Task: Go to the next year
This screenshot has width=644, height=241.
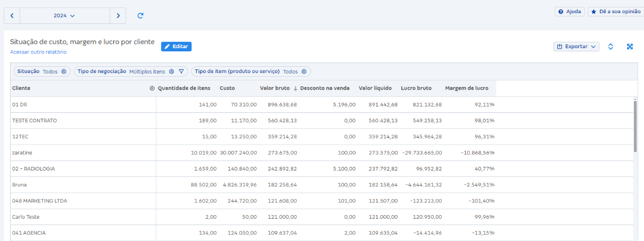Action: tap(118, 16)
